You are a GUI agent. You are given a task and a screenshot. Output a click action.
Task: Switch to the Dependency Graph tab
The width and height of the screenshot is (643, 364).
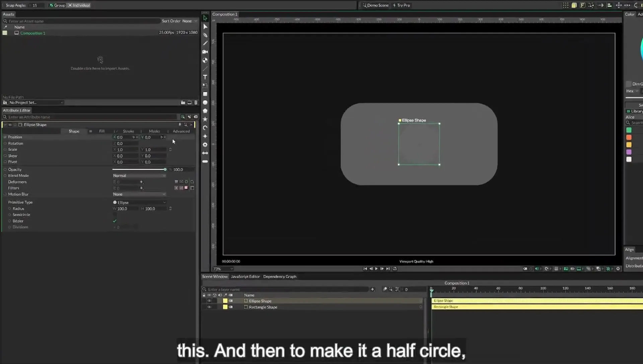click(x=280, y=277)
